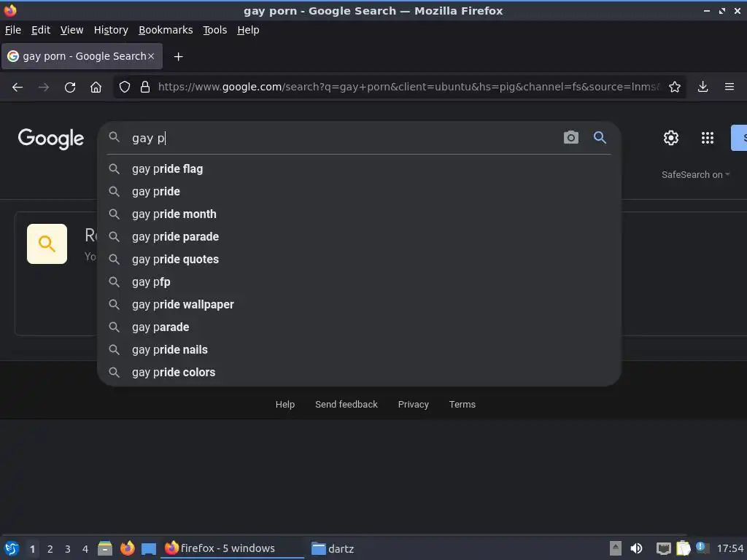Image resolution: width=747 pixels, height=560 pixels.
Task: Open the notification tray icon
Action: [701, 547]
